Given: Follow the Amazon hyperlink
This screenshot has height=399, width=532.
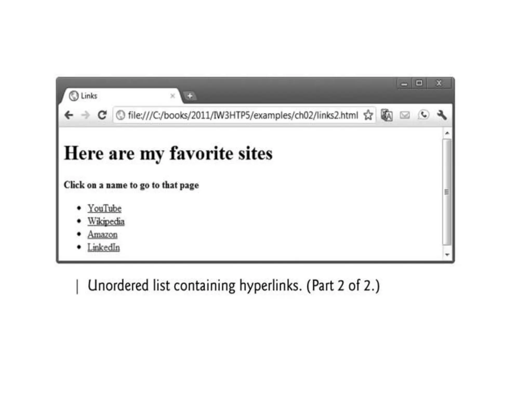Looking at the screenshot, I should point(102,234).
